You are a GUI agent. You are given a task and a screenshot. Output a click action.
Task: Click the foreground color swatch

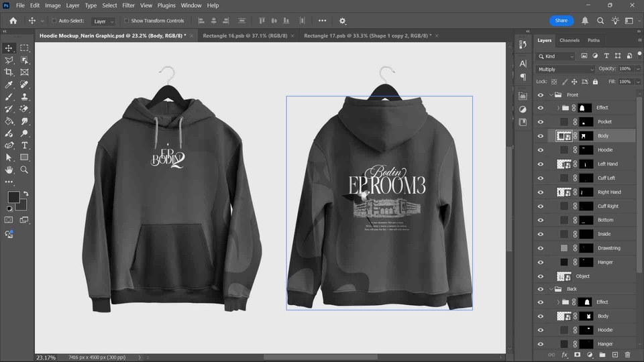(13, 197)
